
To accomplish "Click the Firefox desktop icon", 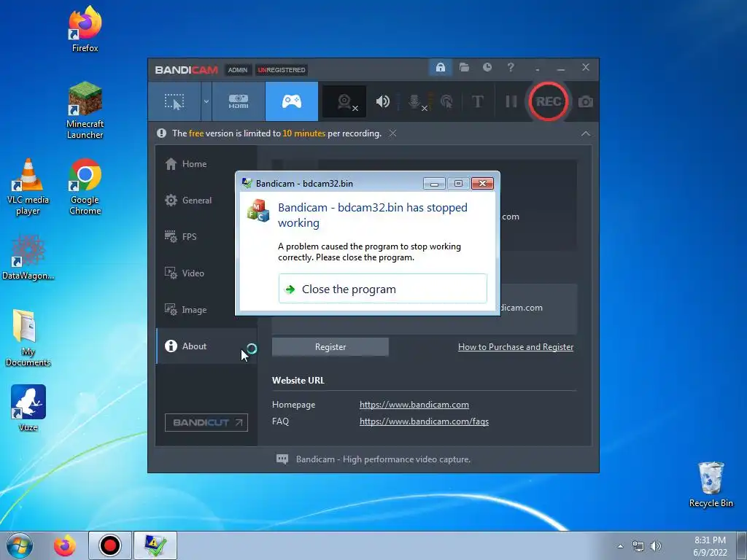I will pos(85,28).
